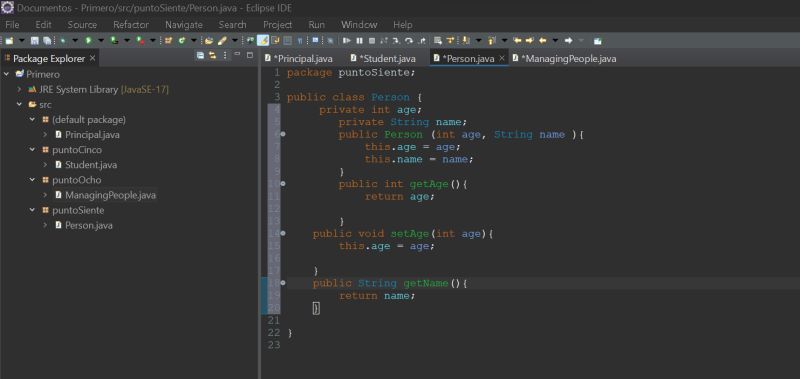Expand the JRE System Library node

(x=19, y=89)
